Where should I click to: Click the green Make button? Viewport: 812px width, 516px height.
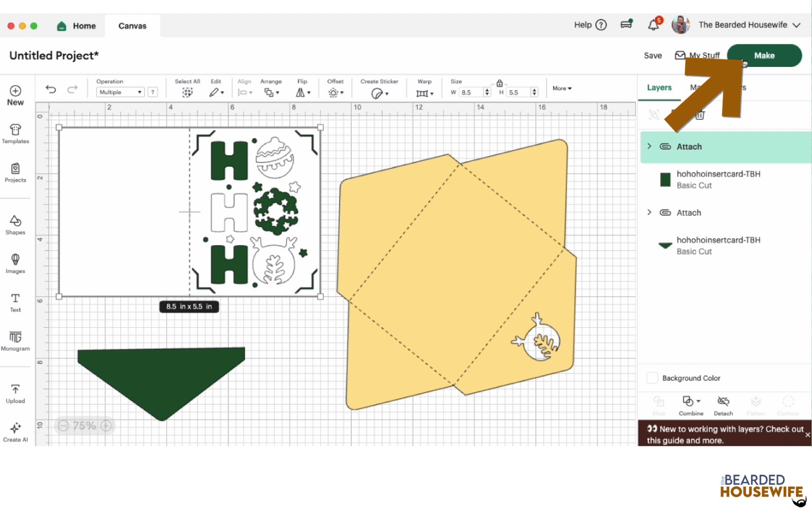pyautogui.click(x=764, y=56)
